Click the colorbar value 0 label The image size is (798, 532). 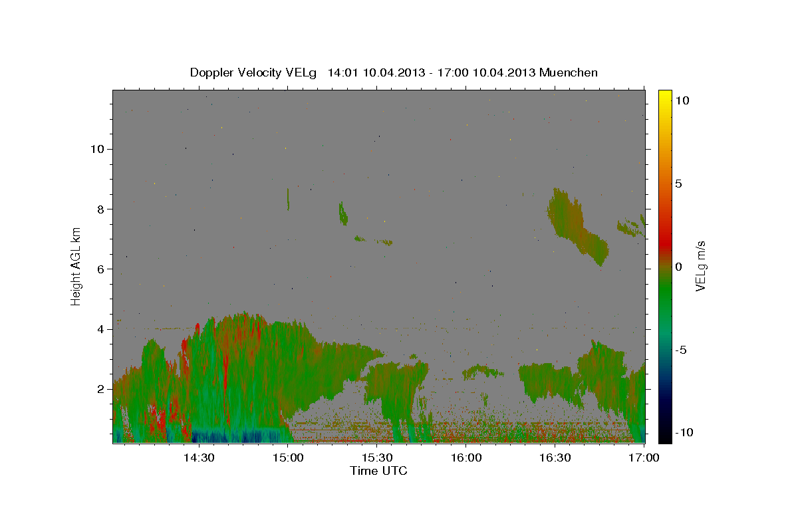tap(679, 267)
